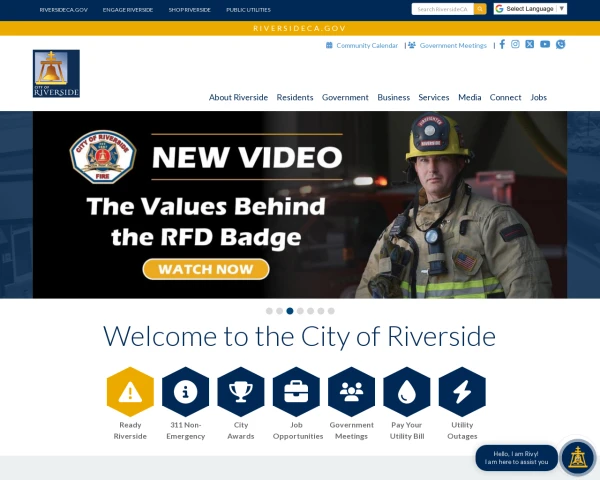Viewport: 600px width, 480px height.
Task: Click the City Awards trophy hexagon icon
Action: (x=241, y=392)
